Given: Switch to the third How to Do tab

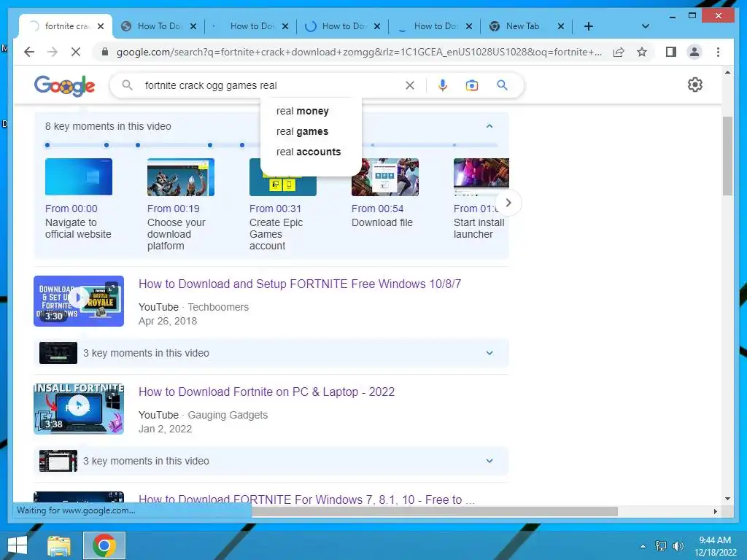Looking at the screenshot, I should point(251,26).
